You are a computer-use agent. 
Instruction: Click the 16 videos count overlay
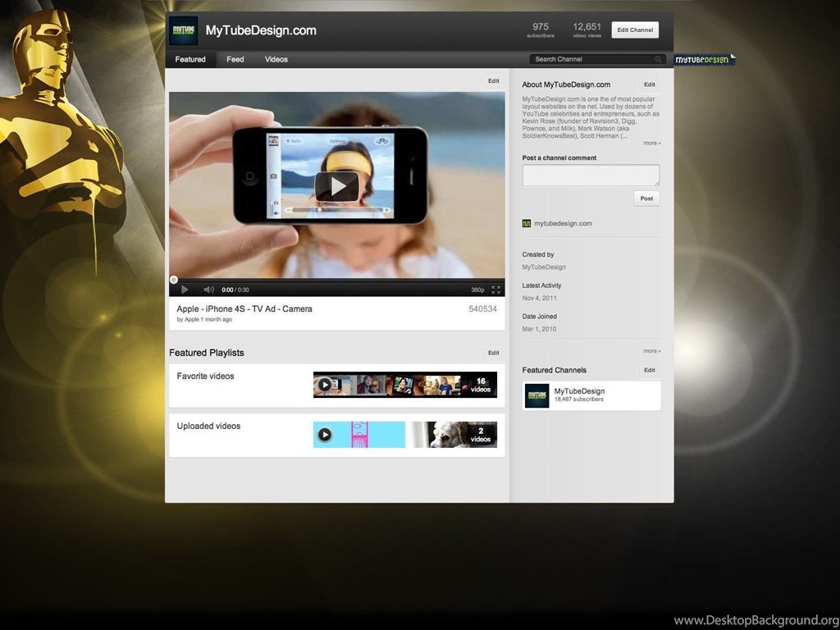(x=481, y=385)
